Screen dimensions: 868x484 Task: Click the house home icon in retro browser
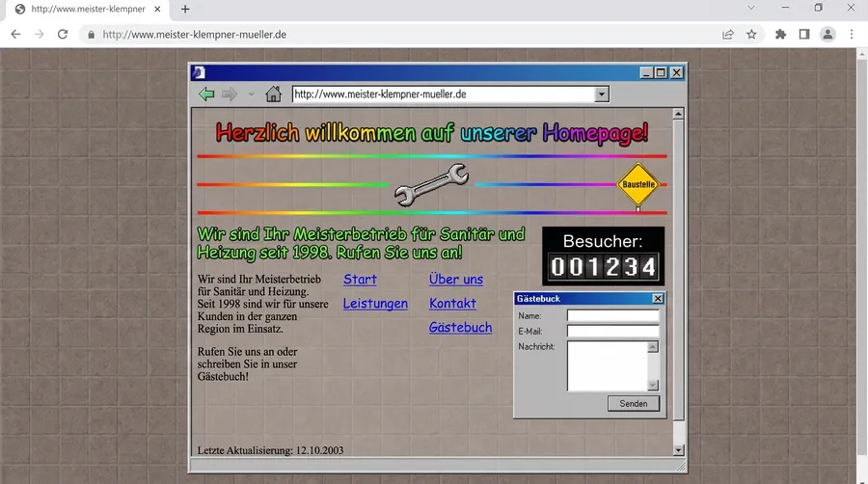pyautogui.click(x=273, y=94)
